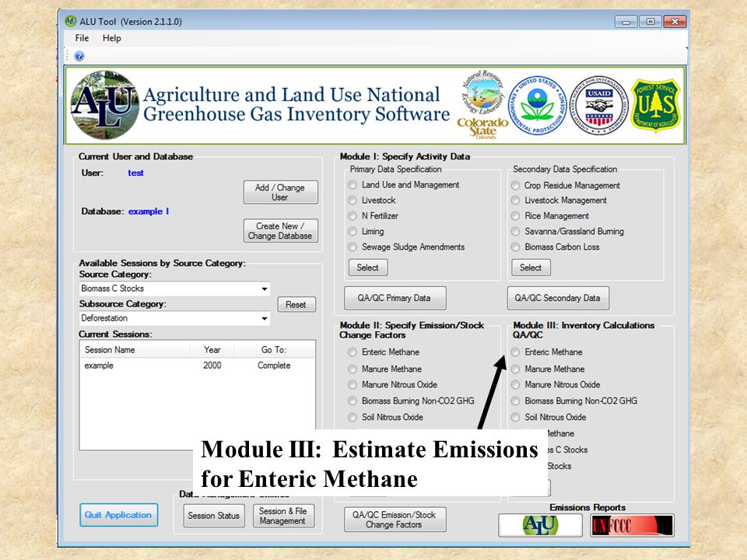Click the Forest Service shield logo
This screenshot has width=747, height=560.
pos(655,106)
